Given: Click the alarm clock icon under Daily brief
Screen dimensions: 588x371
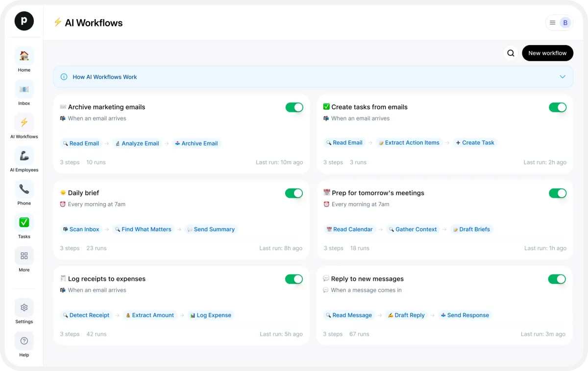Looking at the screenshot, I should coord(63,204).
